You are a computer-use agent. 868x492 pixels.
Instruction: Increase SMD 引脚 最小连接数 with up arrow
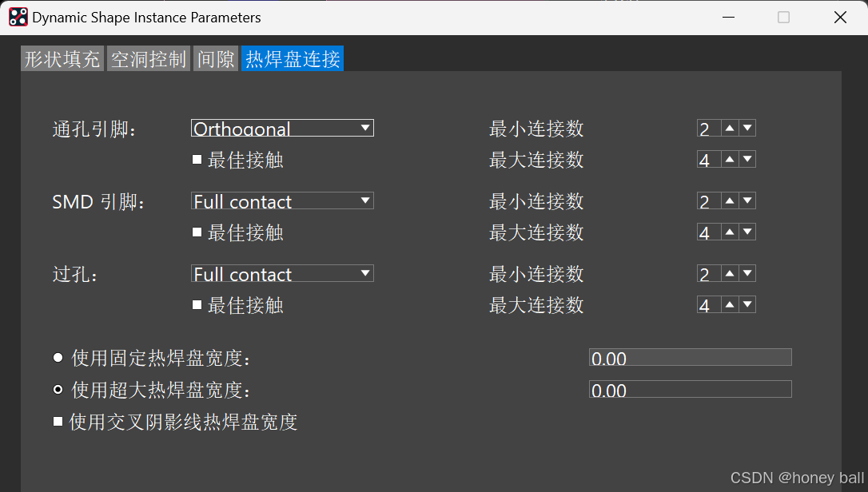click(730, 200)
